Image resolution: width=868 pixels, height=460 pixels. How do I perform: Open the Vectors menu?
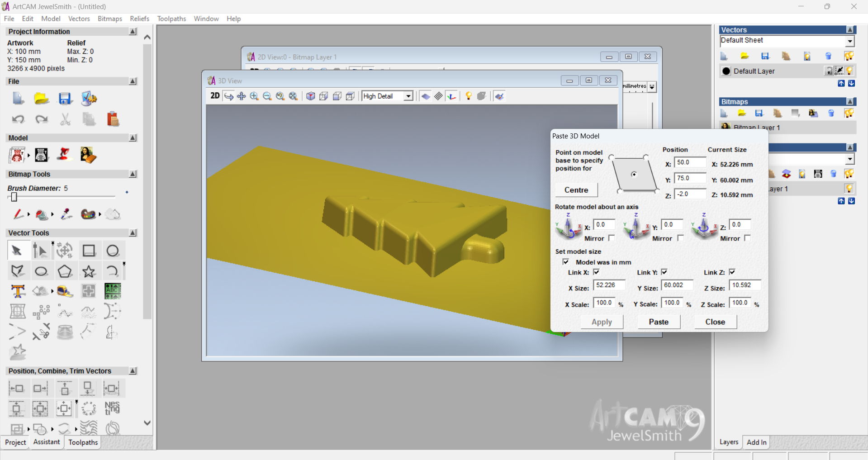tap(79, 19)
